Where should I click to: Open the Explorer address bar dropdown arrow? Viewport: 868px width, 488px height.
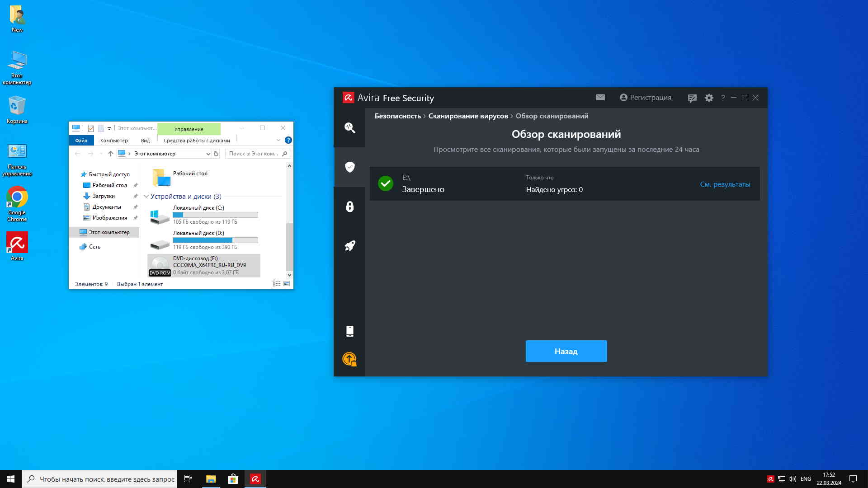coord(208,154)
